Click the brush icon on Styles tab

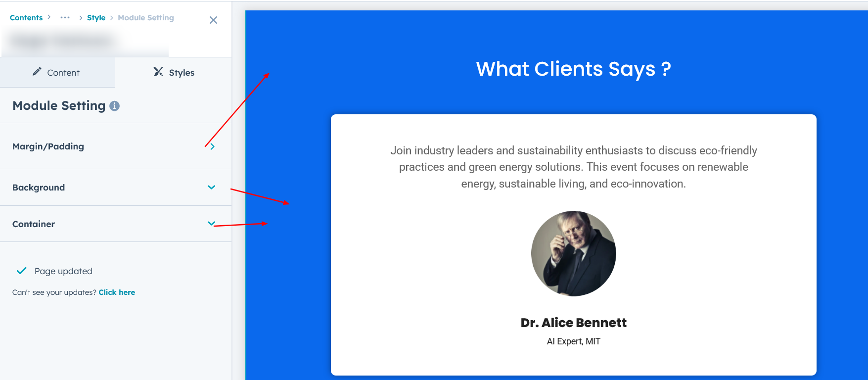(x=158, y=72)
